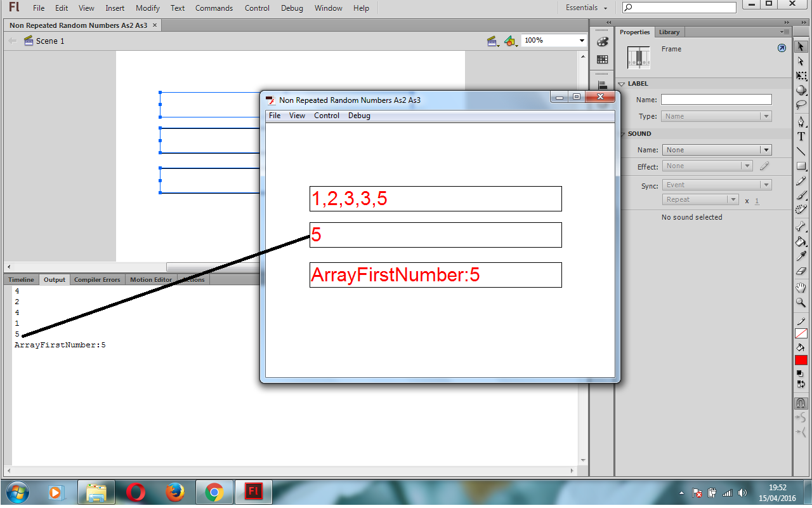Click the edit sound envelope pencil button
The height and width of the screenshot is (508, 812).
764,165
